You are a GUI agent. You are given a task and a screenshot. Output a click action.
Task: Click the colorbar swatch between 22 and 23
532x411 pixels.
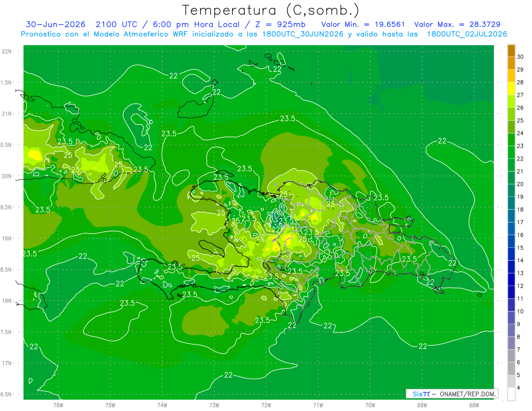coord(511,153)
